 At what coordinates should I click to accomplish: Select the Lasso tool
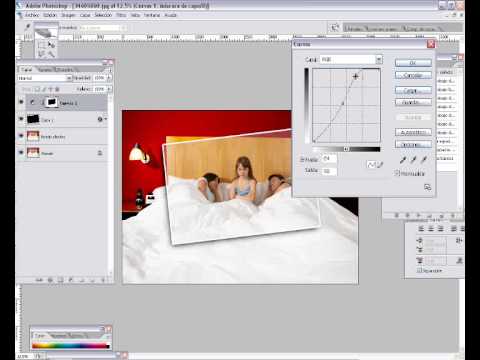(41, 54)
